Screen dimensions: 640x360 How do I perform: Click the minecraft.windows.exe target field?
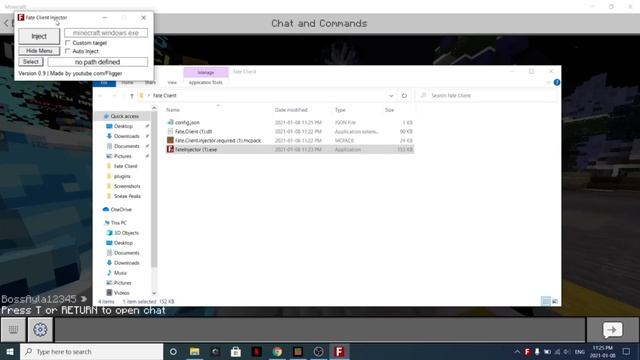(x=106, y=33)
